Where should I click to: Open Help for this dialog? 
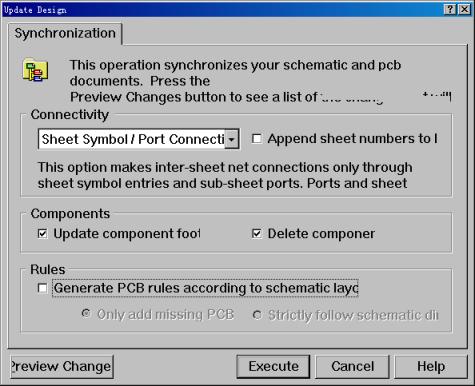click(431, 366)
